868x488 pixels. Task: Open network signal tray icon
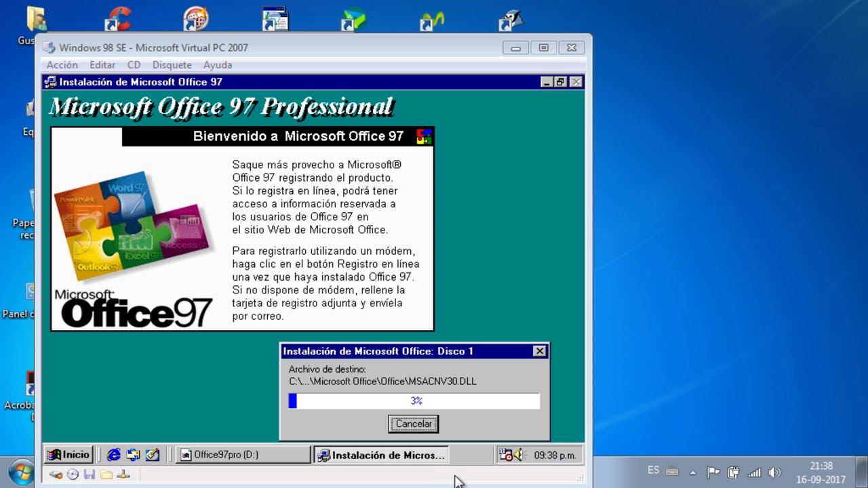pos(753,472)
